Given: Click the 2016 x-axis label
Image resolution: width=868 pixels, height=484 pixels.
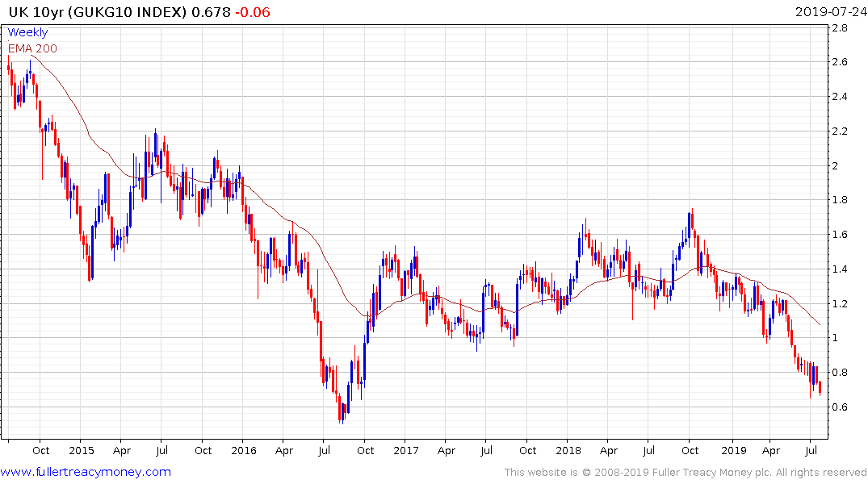Looking at the screenshot, I should pyautogui.click(x=244, y=450).
